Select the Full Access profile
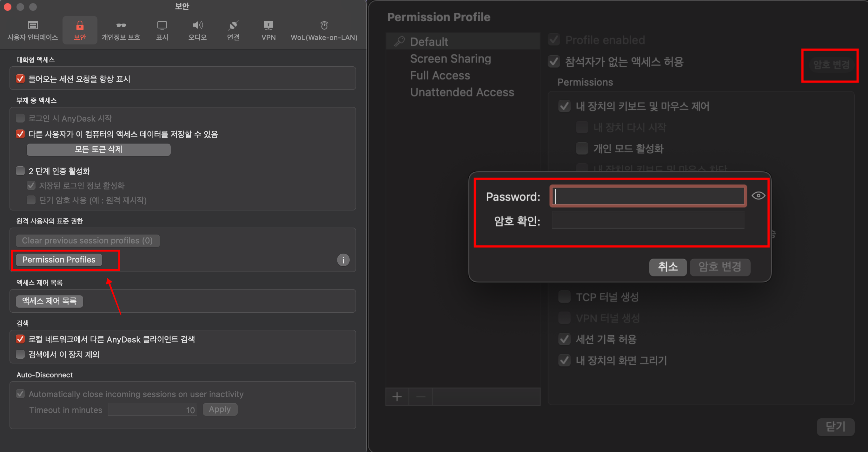 click(440, 76)
